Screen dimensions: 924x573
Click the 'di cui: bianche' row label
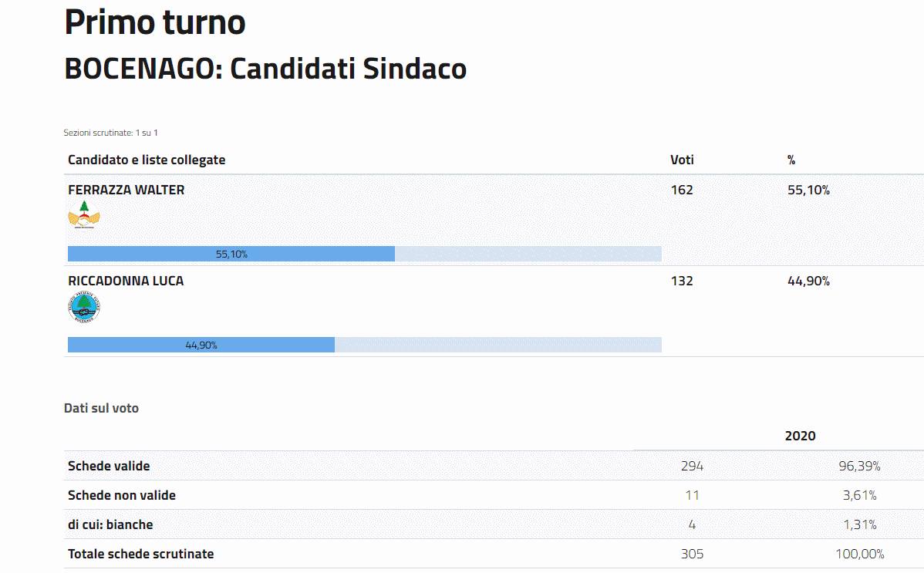tap(110, 524)
